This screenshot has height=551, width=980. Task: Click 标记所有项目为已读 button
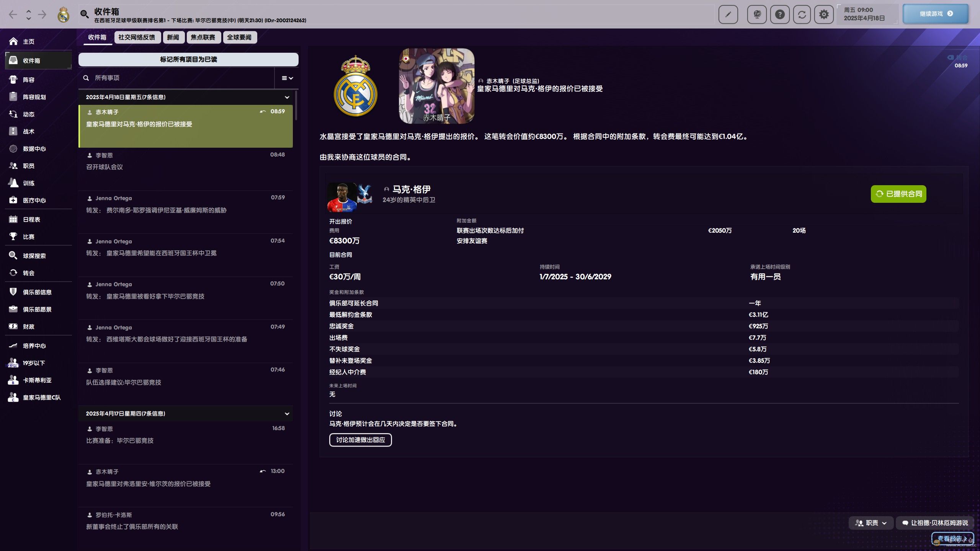click(x=188, y=59)
